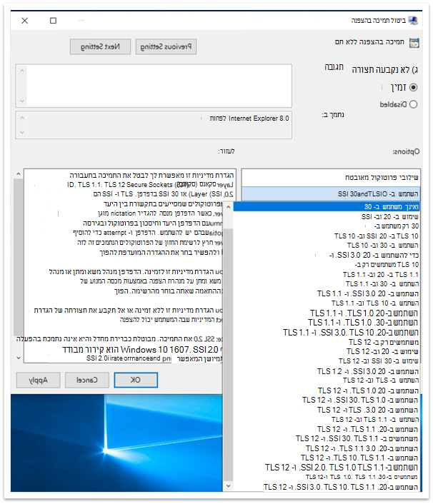
Task: Choose option 'משתמשים רק ב- TLS 12'
Action: pyautogui.click(x=327, y=342)
